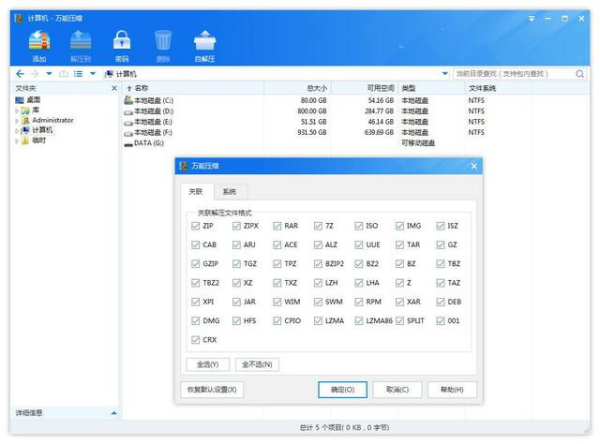Confirm with the 确定(O) button
This screenshot has height=444, width=600.
(342, 390)
